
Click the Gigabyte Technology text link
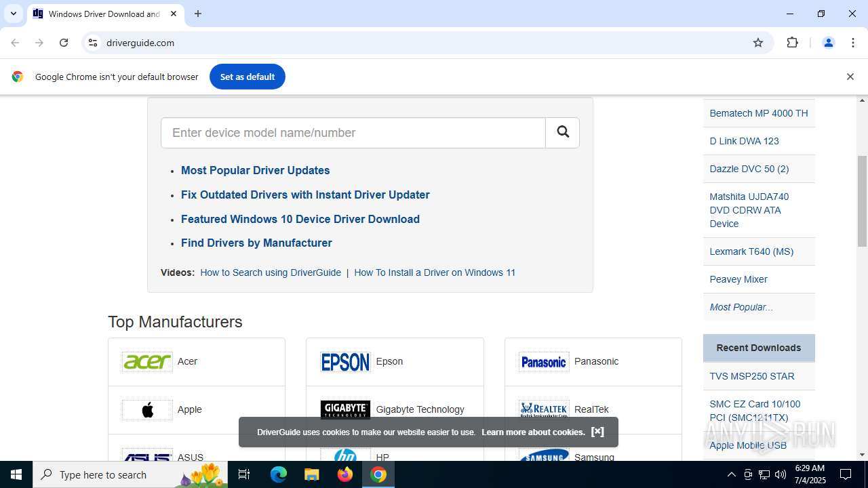(x=420, y=409)
